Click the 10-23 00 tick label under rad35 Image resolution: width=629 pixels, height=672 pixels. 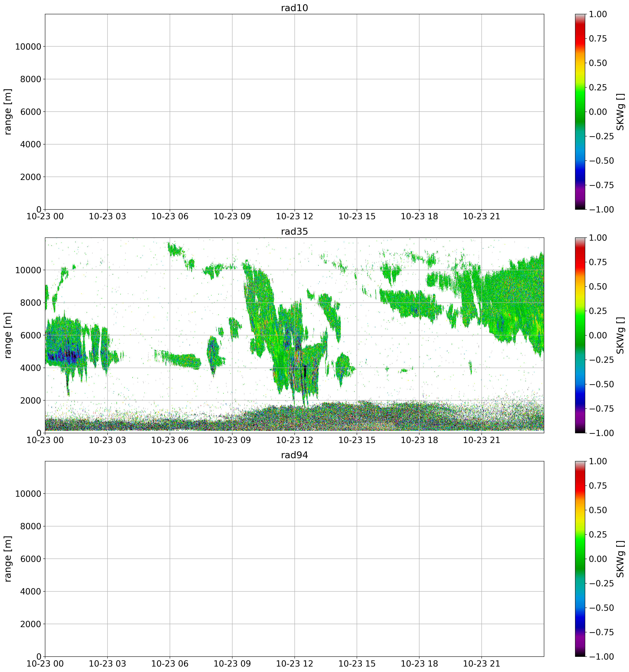click(45, 440)
